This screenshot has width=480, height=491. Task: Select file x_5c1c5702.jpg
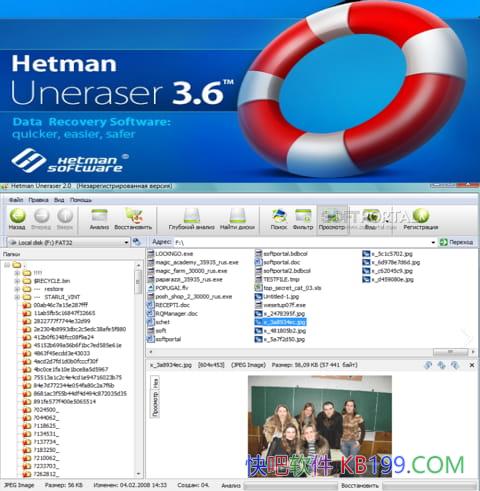click(x=392, y=254)
